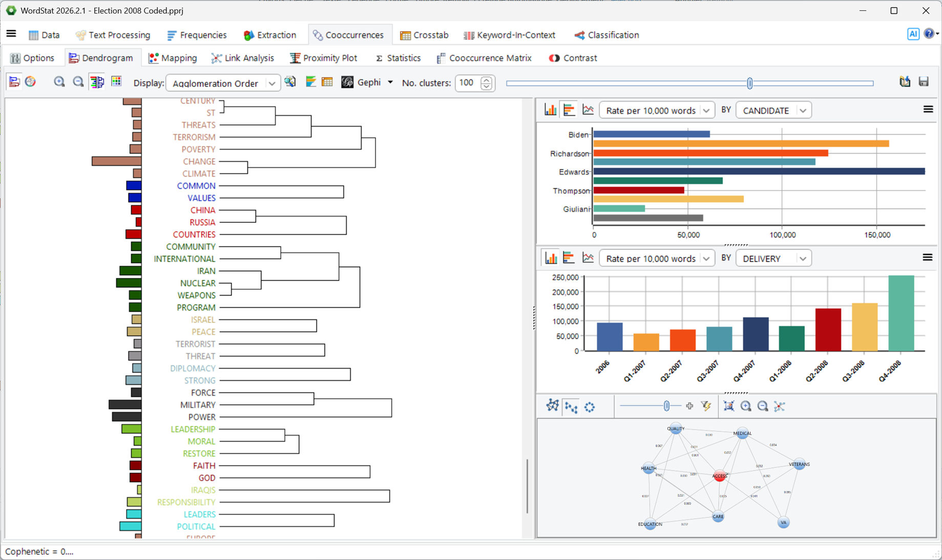Expand the BY CANDIDATE dropdown
The image size is (942, 560).
point(773,110)
